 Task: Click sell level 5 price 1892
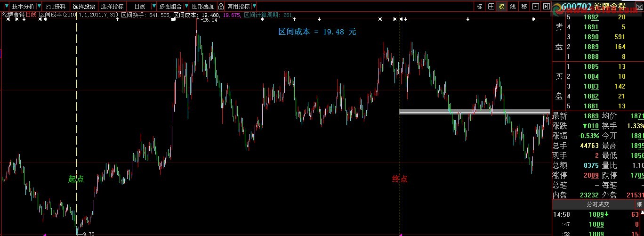[591, 17]
